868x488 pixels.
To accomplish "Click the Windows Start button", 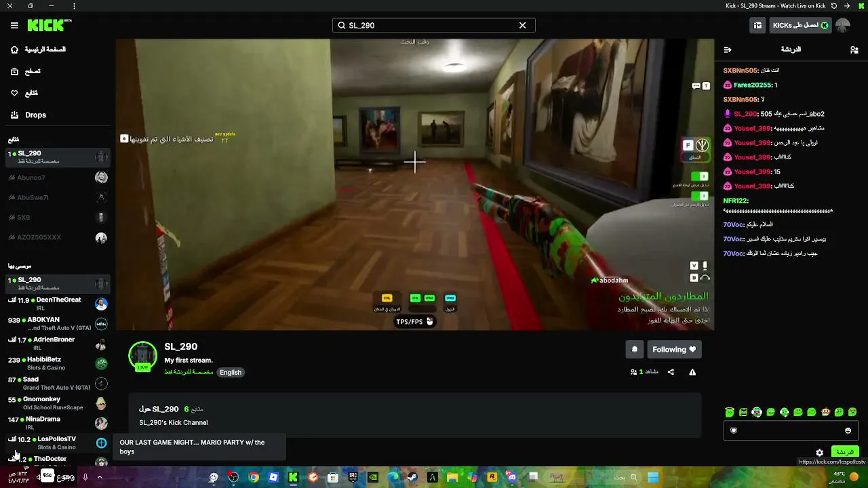I will (x=653, y=477).
